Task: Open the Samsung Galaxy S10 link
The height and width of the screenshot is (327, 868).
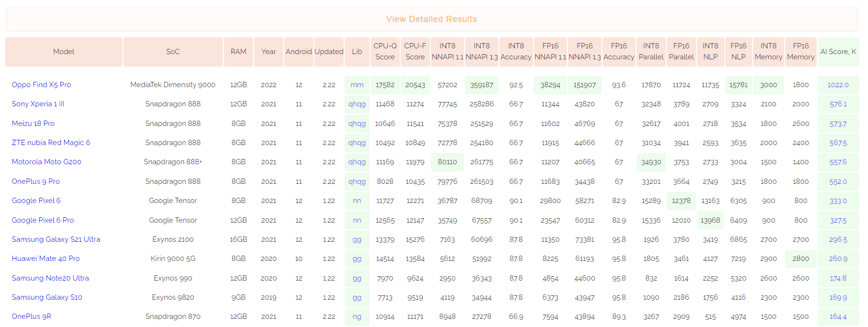Action: [x=47, y=297]
